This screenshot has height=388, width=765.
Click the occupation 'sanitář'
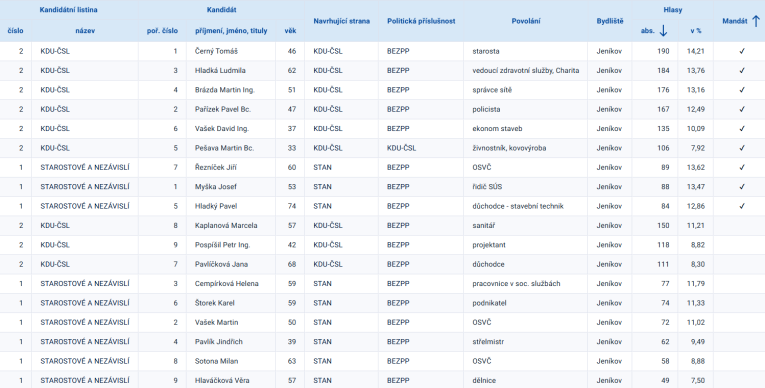483,225
